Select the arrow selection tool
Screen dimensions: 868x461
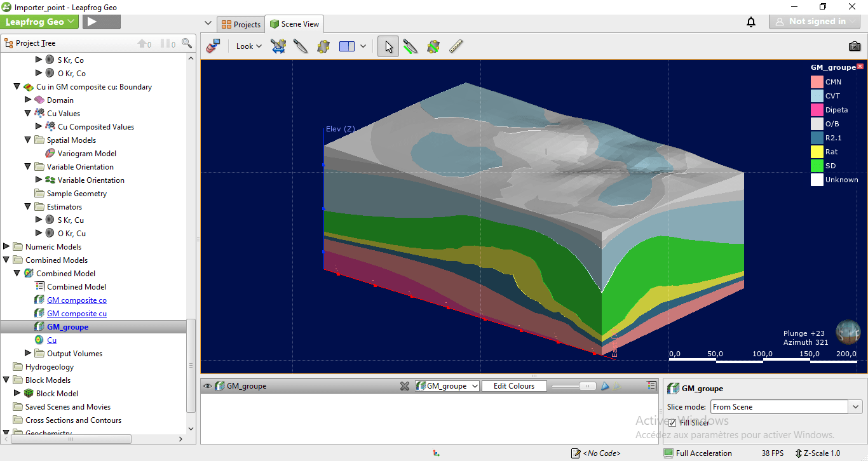click(388, 46)
